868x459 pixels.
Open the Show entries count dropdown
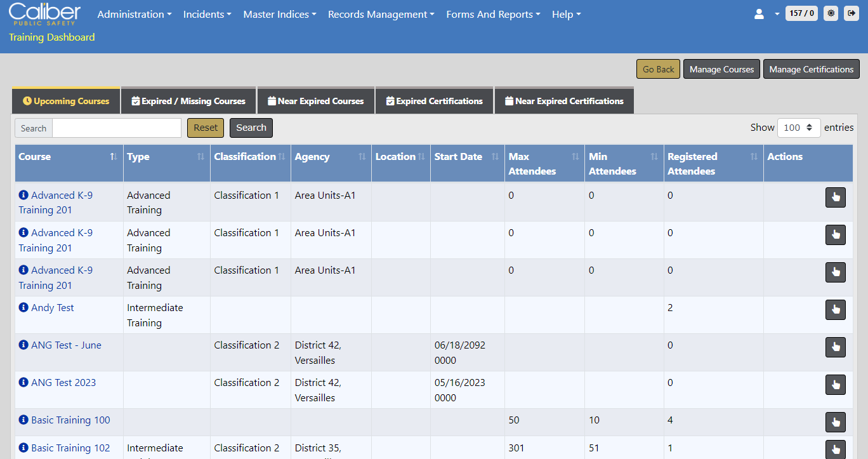click(x=798, y=128)
